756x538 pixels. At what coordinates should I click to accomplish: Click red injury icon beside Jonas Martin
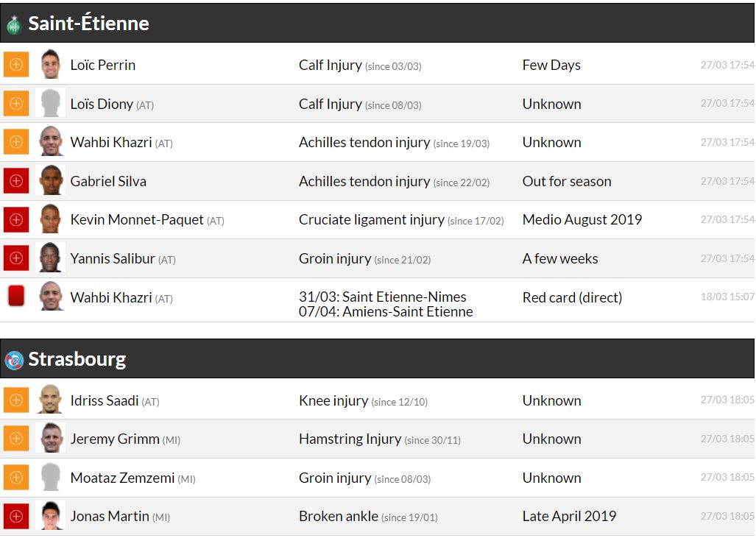click(16, 516)
